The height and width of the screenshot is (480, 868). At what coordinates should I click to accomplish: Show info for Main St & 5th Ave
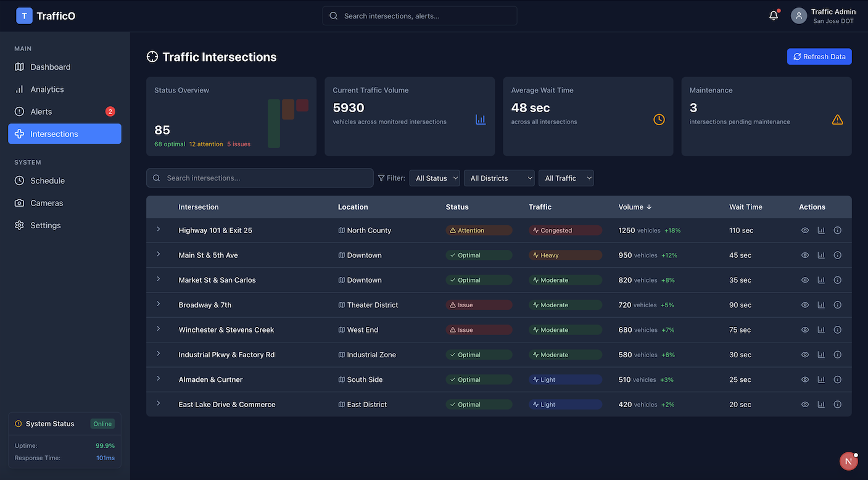click(x=838, y=255)
